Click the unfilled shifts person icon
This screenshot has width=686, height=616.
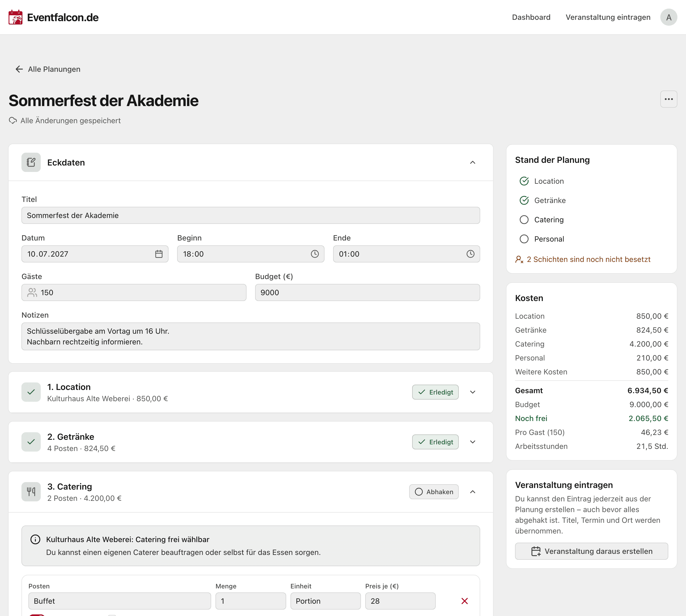(519, 259)
